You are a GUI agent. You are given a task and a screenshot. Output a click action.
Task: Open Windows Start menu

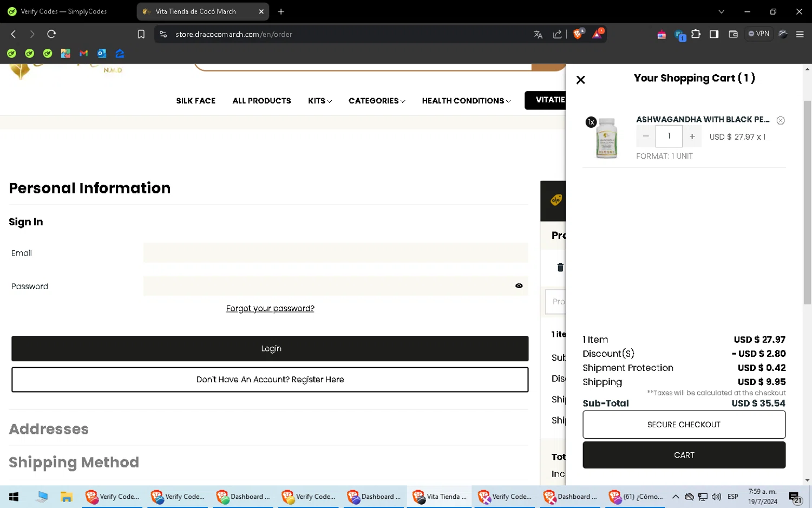click(14, 497)
